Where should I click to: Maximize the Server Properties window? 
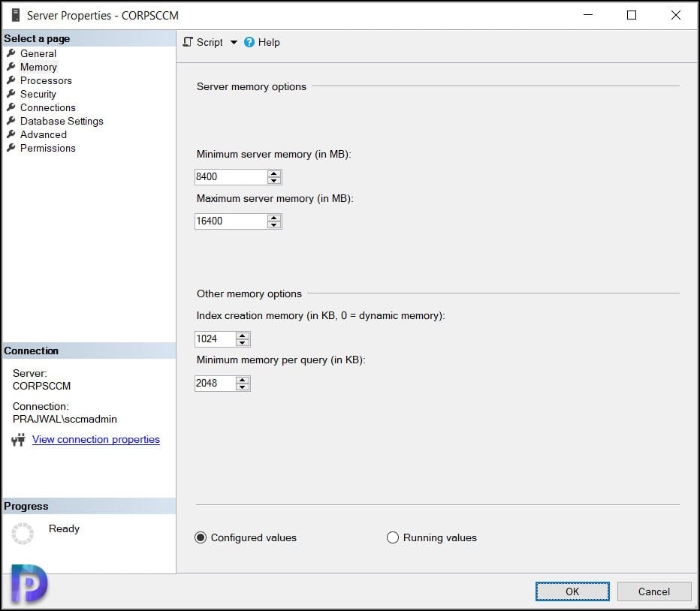(632, 15)
